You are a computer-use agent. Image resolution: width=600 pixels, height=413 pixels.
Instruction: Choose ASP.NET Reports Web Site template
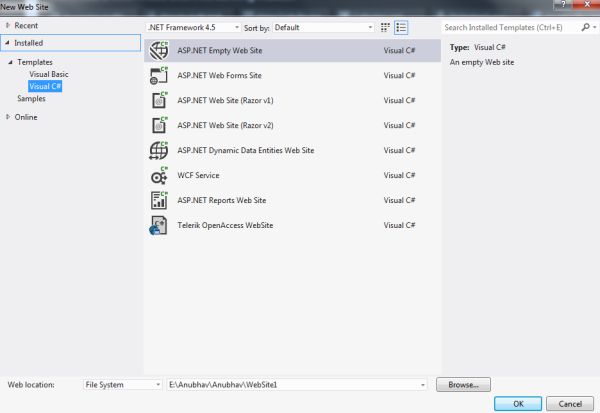(x=292, y=200)
